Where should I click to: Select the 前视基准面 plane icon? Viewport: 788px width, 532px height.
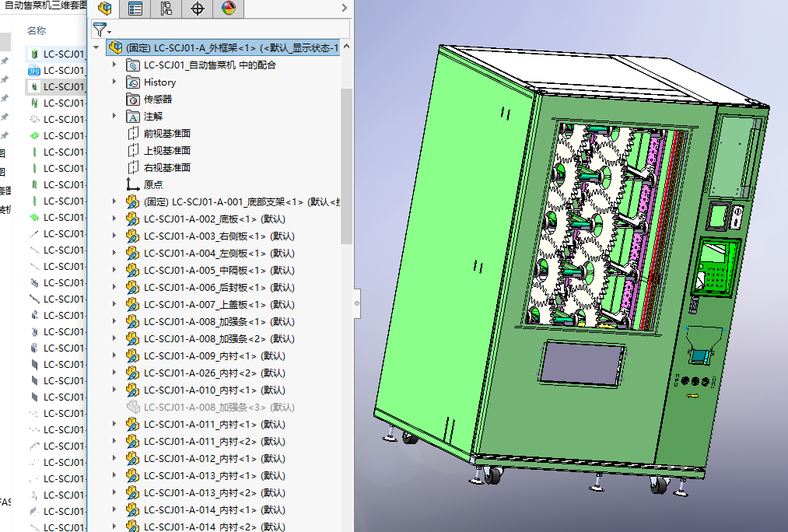tap(133, 134)
